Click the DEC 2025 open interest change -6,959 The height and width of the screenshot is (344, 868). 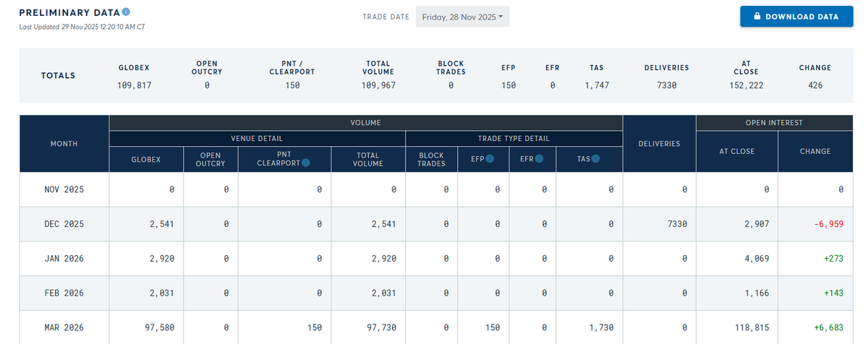(828, 224)
